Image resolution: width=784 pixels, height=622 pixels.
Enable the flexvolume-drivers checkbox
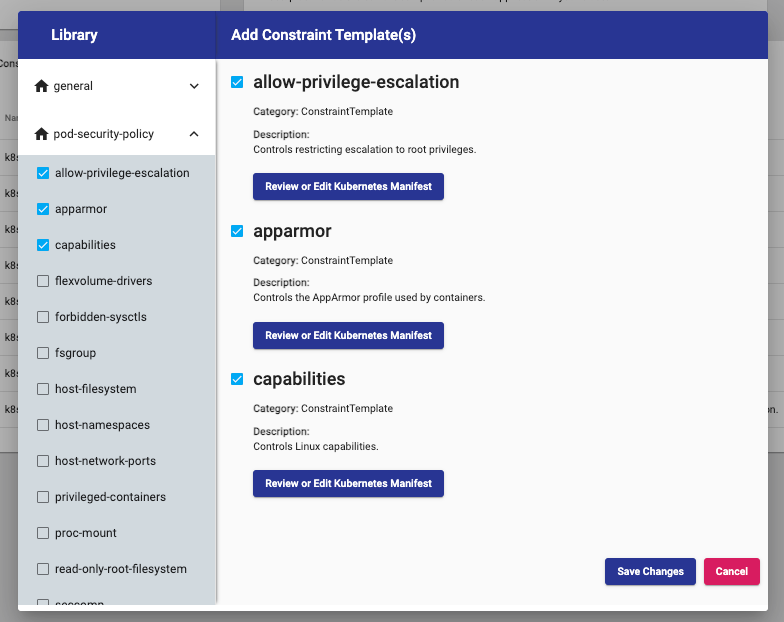point(43,281)
